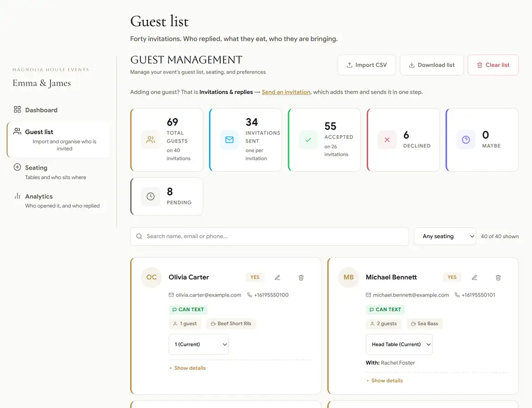Delete Michael Bennett using his trash icon
This screenshot has height=408, width=532.
498,278
